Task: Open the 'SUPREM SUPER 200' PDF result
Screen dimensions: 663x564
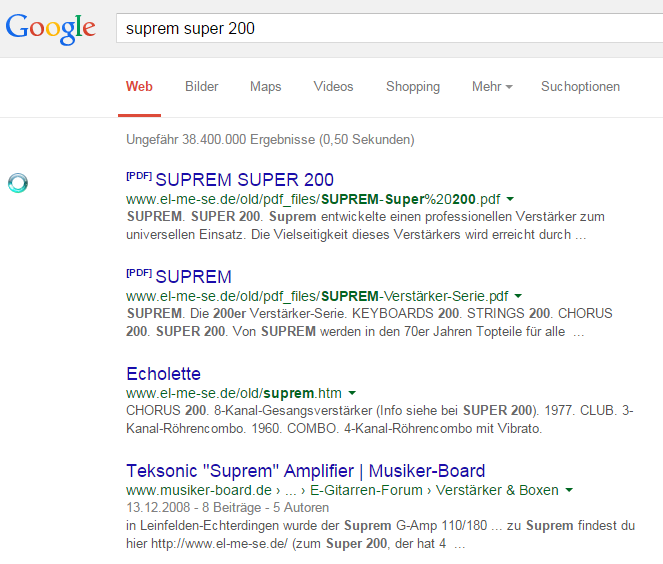Action: click(244, 180)
